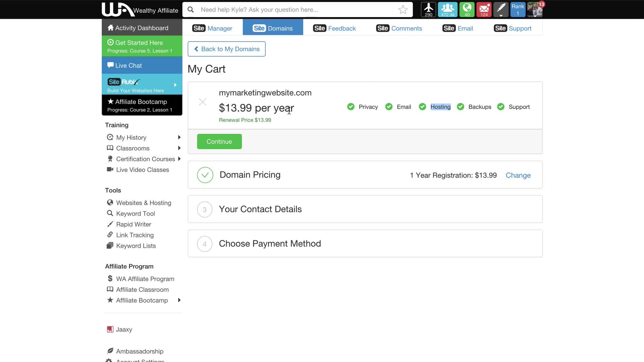Open the red mail icon showing 124
This screenshot has width=644, height=362.
(x=484, y=9)
